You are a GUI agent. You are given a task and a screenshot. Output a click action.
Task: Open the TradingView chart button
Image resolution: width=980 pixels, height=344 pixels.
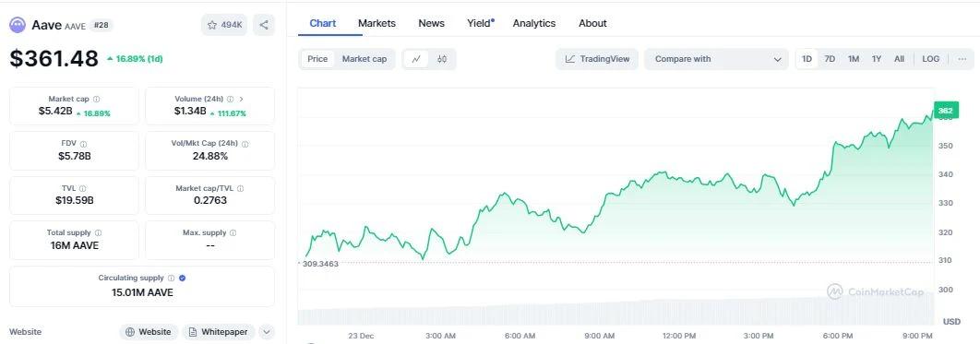pyautogui.click(x=597, y=59)
